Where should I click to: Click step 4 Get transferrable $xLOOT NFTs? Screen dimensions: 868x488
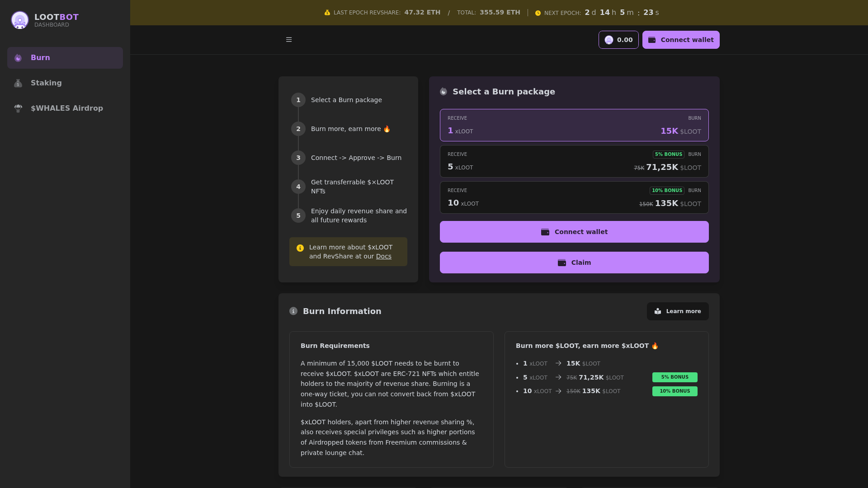click(x=352, y=187)
